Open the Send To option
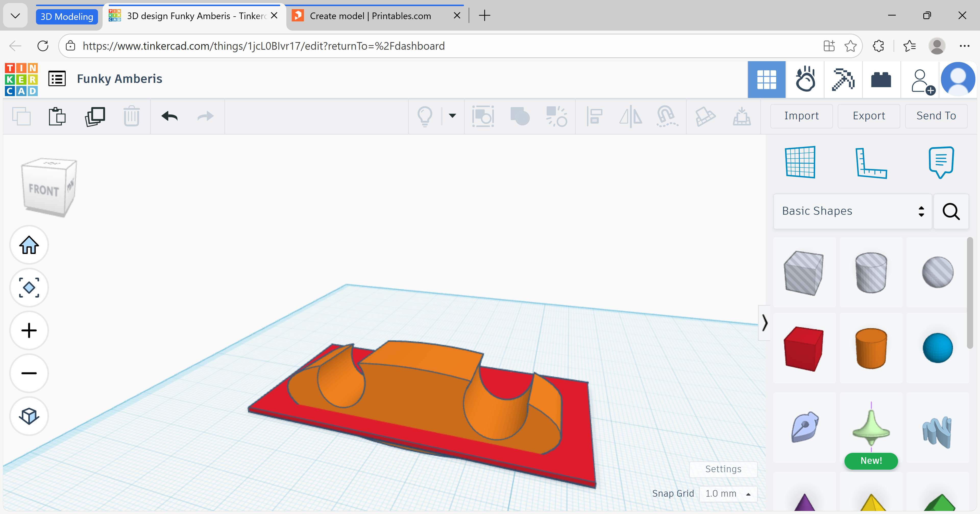This screenshot has width=980, height=514. click(936, 115)
